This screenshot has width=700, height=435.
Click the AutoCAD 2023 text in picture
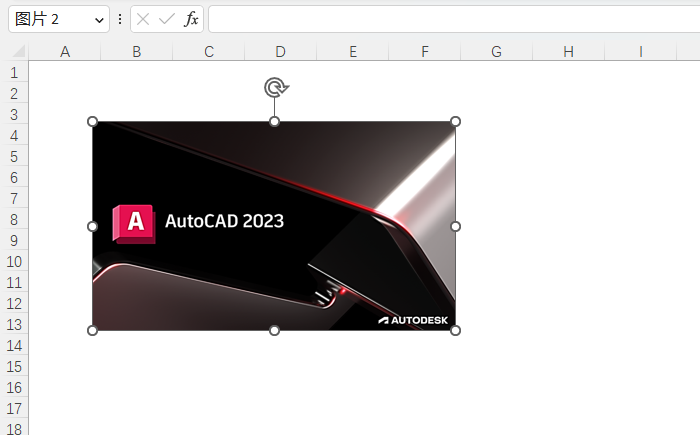225,221
